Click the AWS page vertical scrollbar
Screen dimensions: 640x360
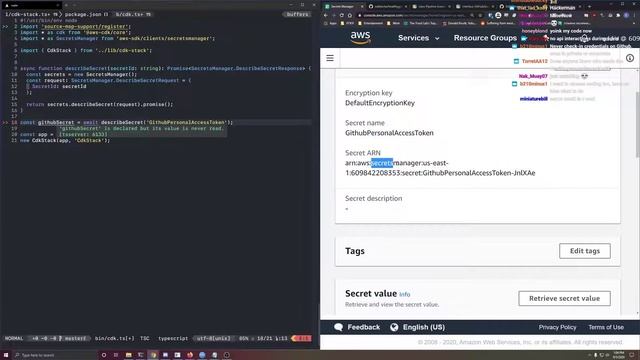tap(637, 124)
